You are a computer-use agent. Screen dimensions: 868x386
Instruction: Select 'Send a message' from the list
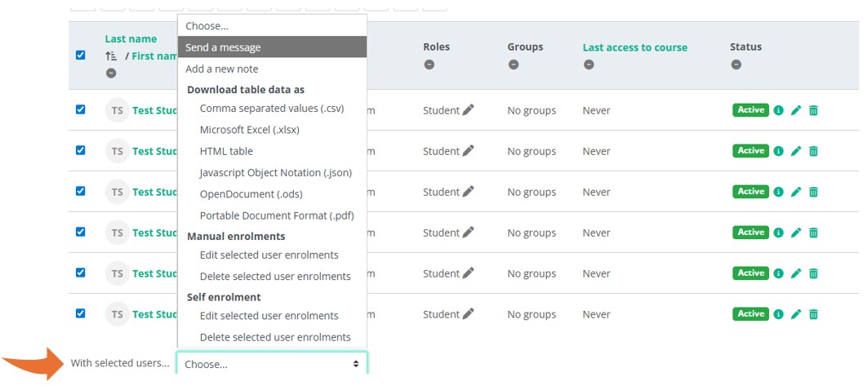223,47
